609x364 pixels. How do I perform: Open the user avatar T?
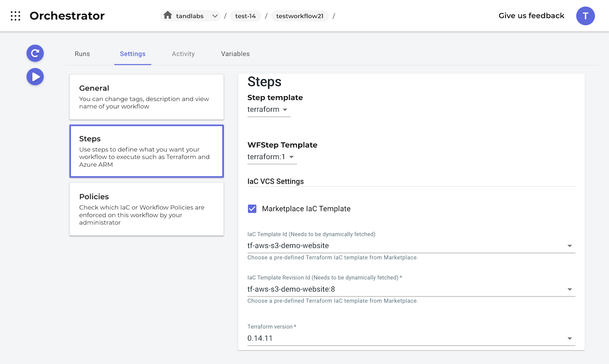[x=586, y=16]
